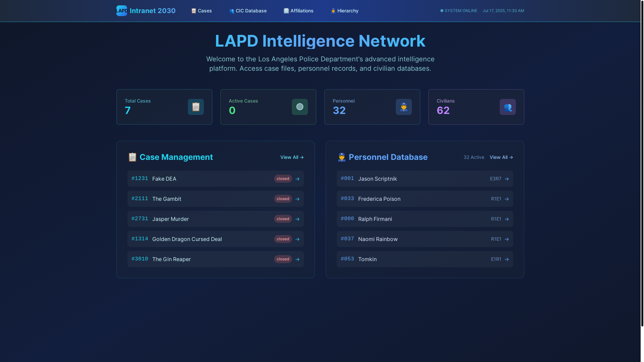644x362 pixels.
Task: Click the arrow on Tomkin row
Action: pos(507,259)
